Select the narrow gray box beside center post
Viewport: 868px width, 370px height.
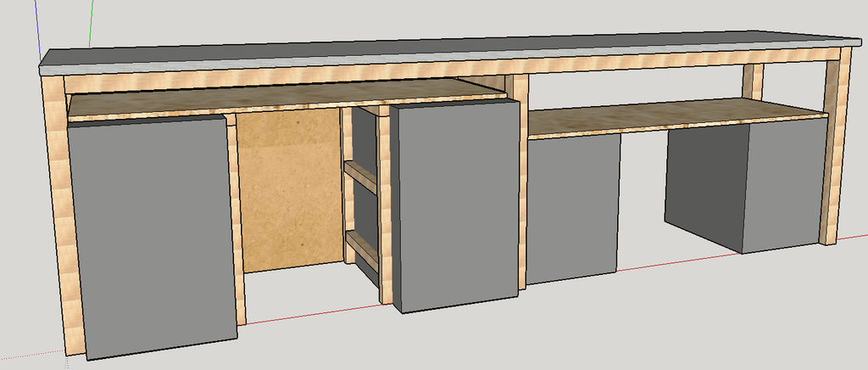click(572, 209)
